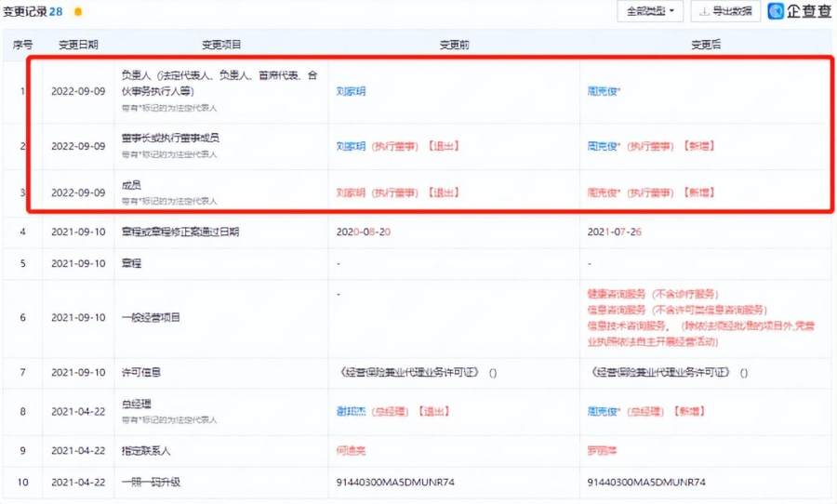The height and width of the screenshot is (504, 837).
Task: Click the download icon in 导出数据
Action: (x=704, y=11)
